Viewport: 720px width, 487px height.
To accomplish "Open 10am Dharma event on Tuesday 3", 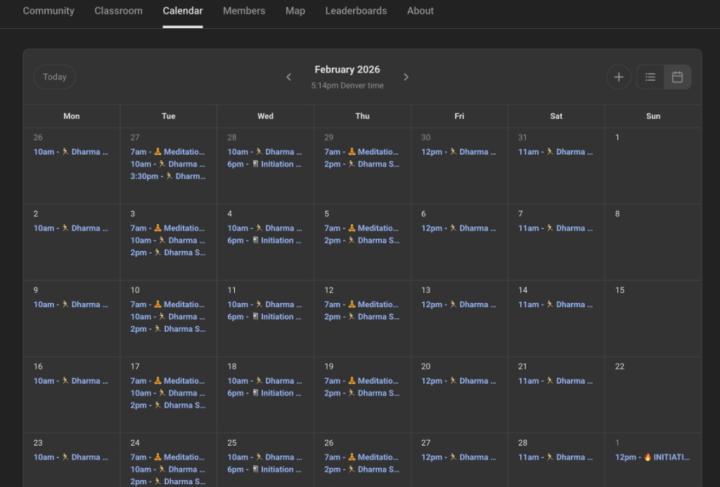I will tap(168, 241).
